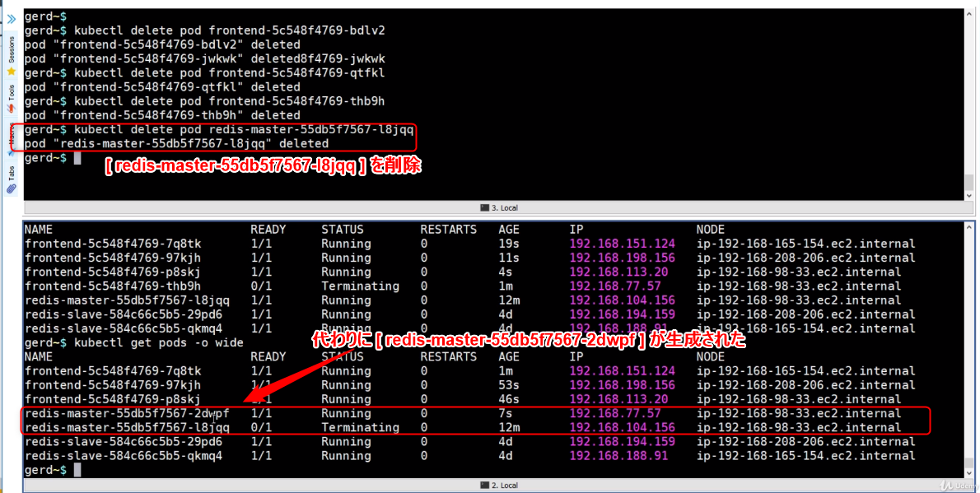Click IP '192.168.77.57' in 2dwpf pod row

[x=615, y=414]
